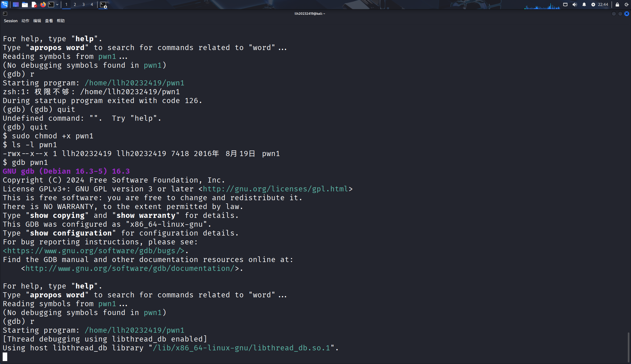631x364 pixels.
Task: Open the notifications bell icon
Action: point(584,5)
